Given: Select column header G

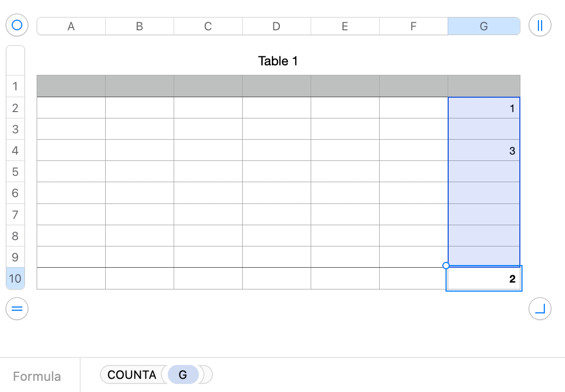Looking at the screenshot, I should 484,25.
